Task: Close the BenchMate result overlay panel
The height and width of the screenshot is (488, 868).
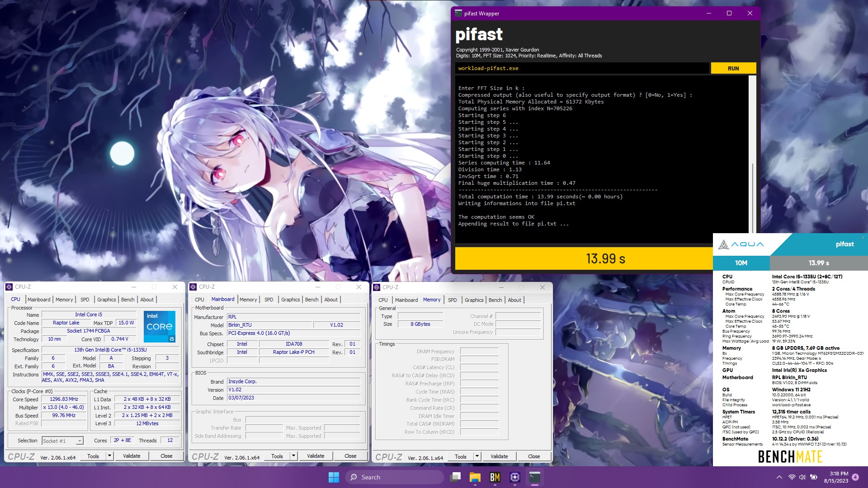Action: point(863,237)
